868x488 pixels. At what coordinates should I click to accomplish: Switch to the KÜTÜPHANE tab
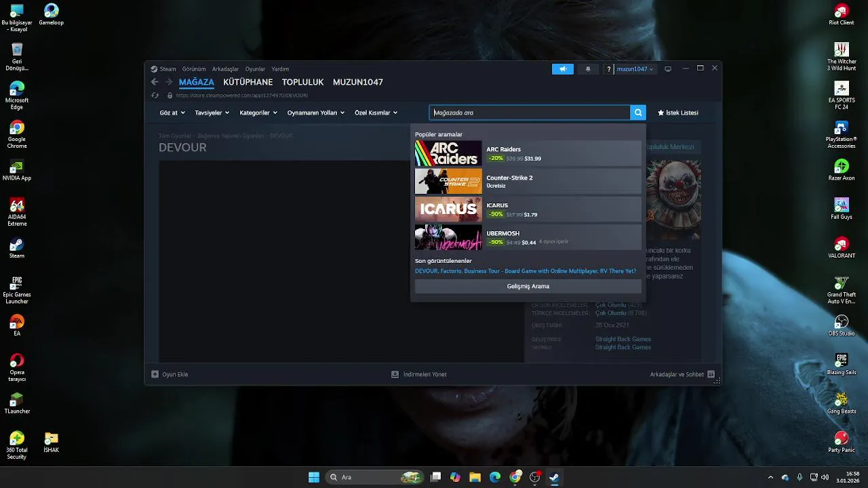click(x=248, y=82)
